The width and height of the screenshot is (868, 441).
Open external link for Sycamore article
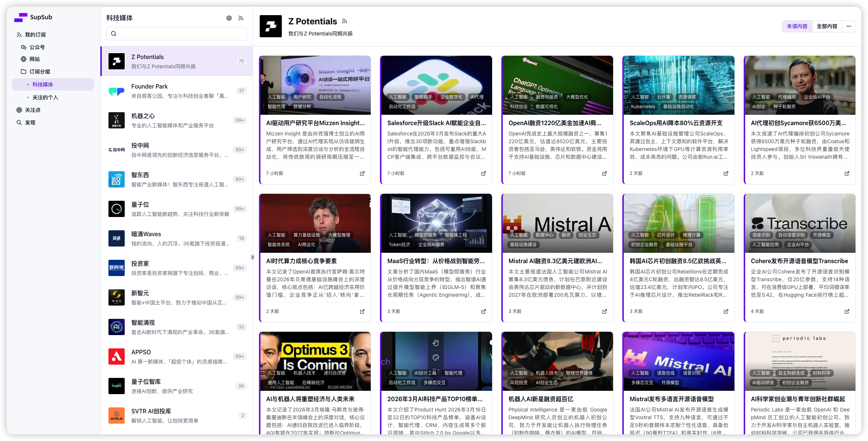tap(847, 173)
